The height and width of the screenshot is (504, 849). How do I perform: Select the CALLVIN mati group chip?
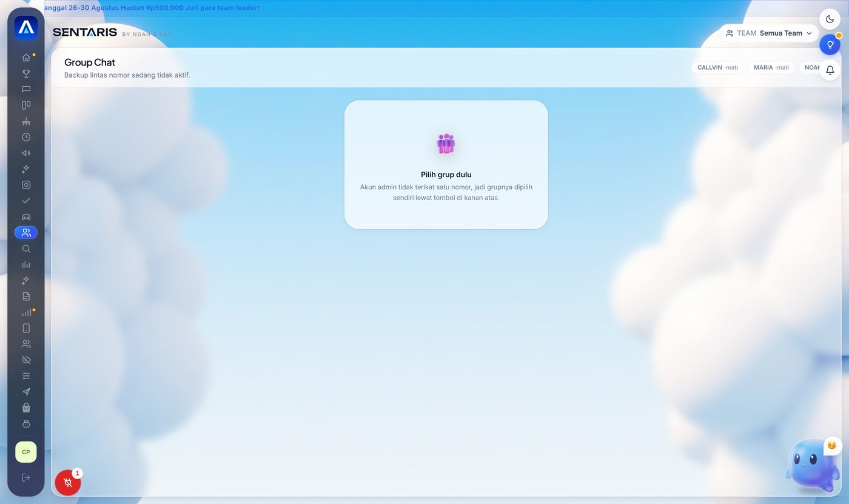tap(718, 67)
